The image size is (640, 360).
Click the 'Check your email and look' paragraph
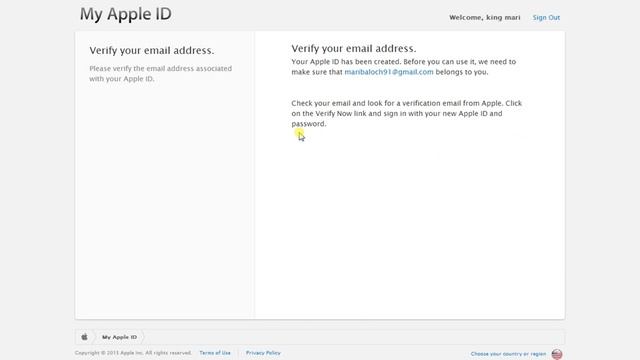(407, 113)
